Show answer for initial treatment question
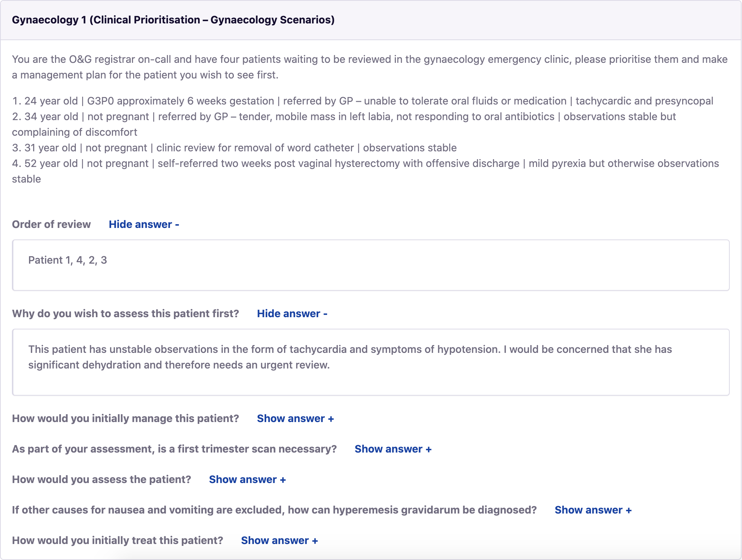 tap(279, 540)
